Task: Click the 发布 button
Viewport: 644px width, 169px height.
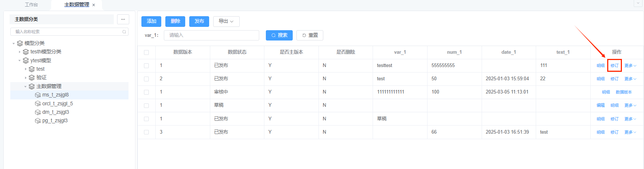Action: [199, 21]
